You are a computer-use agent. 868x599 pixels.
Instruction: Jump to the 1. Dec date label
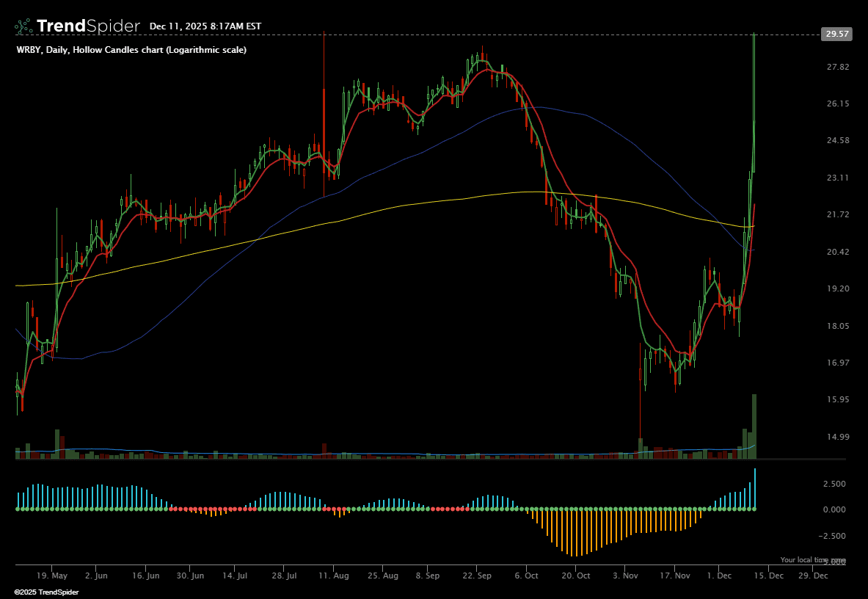coord(720,576)
